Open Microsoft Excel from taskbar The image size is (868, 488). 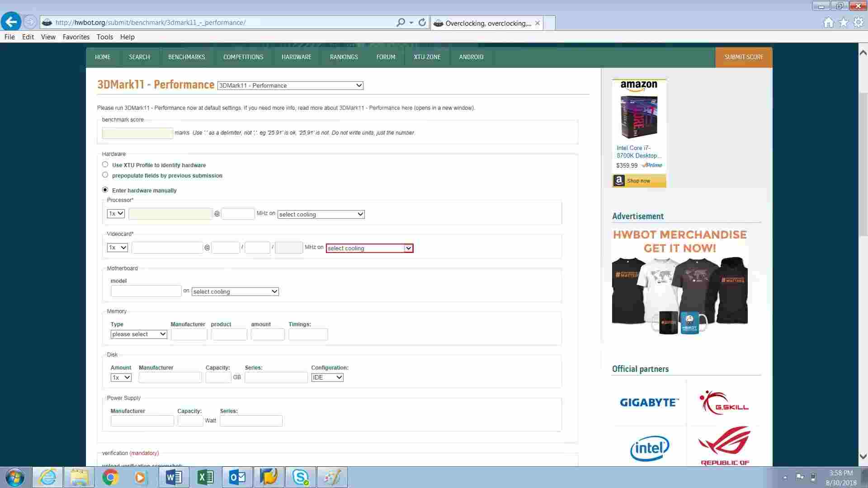tap(206, 477)
